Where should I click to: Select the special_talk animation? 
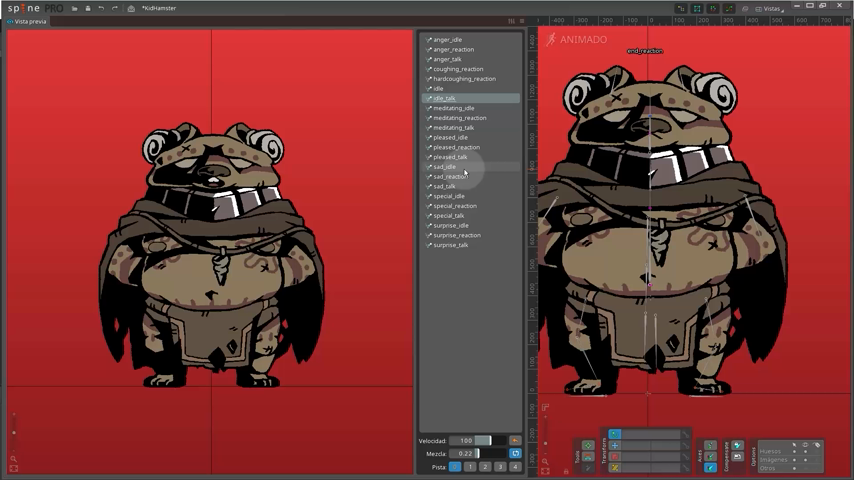pyautogui.click(x=471, y=216)
